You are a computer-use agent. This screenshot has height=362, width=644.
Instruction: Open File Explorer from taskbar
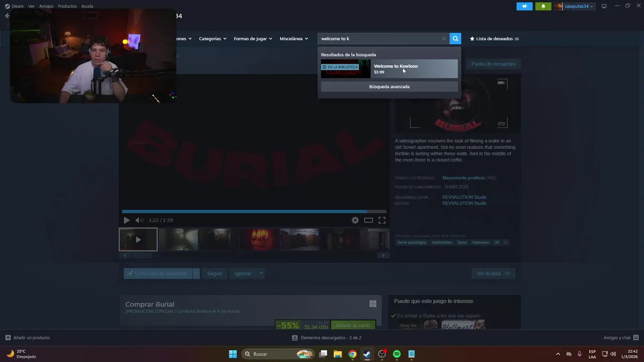338,354
